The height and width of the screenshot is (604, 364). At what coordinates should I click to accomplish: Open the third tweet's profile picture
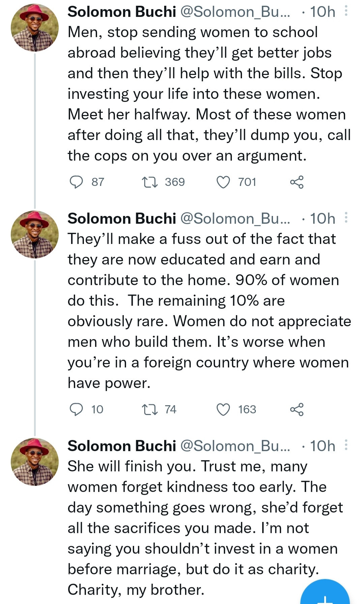click(35, 462)
